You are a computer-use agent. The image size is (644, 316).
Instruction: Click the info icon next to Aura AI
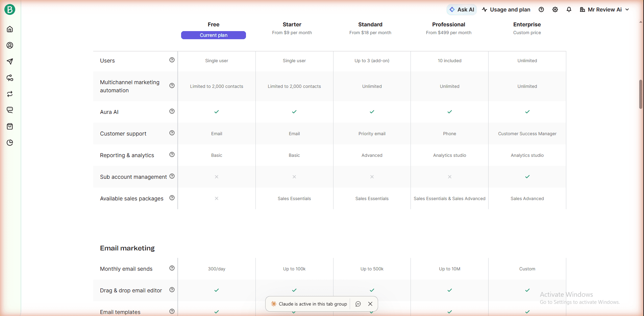pyautogui.click(x=172, y=111)
